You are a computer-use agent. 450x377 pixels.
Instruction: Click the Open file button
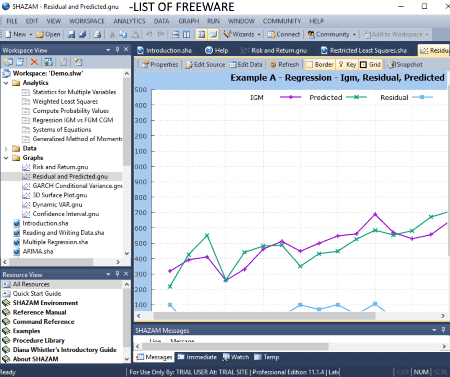tap(48, 34)
